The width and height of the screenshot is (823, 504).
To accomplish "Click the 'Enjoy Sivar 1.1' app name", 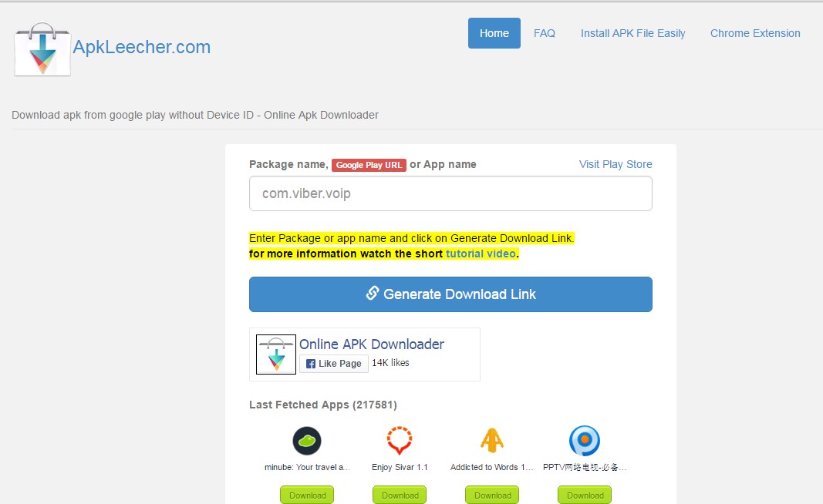I will pos(400,467).
